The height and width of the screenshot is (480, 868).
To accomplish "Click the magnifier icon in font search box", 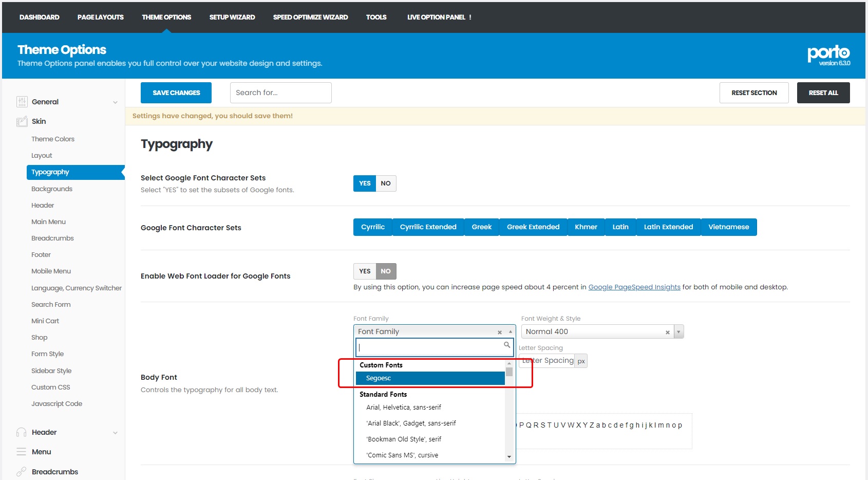I will [x=507, y=345].
